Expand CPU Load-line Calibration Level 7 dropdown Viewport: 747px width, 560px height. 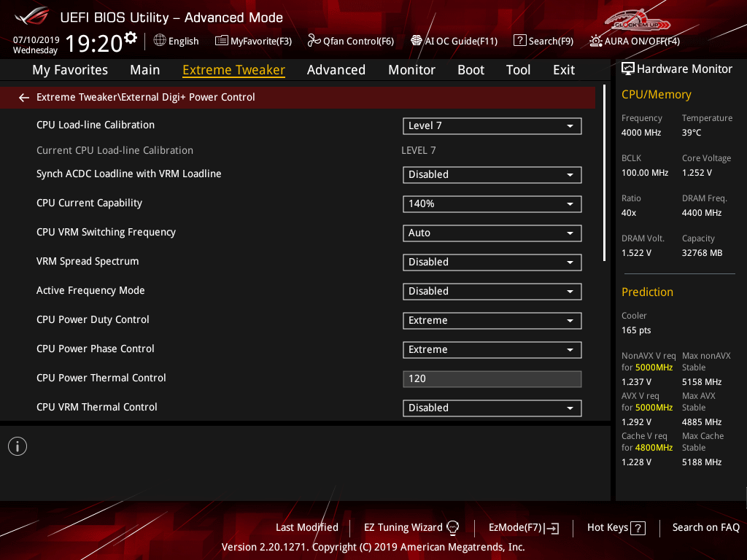click(x=492, y=126)
